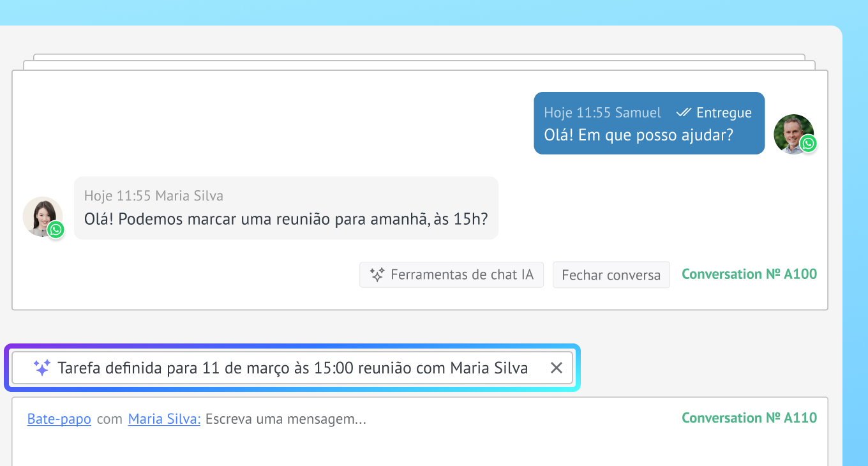
Task: Select Samuel's message Olá! Em que posso ajudar?
Action: [638, 135]
